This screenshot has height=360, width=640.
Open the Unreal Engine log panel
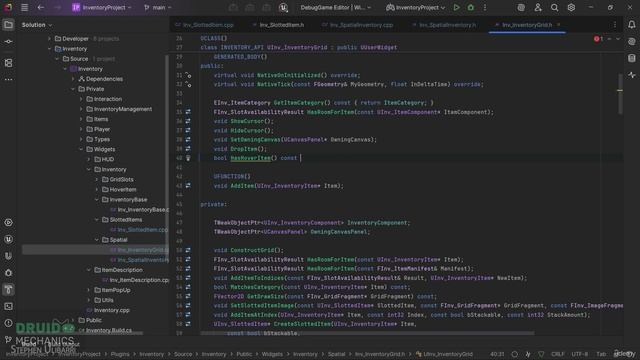click(x=8, y=239)
